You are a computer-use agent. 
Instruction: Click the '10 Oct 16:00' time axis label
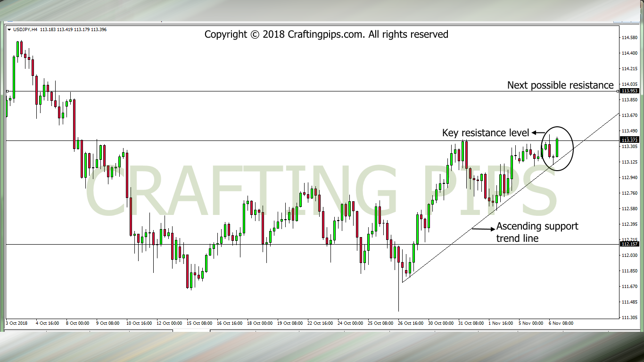pyautogui.click(x=139, y=323)
